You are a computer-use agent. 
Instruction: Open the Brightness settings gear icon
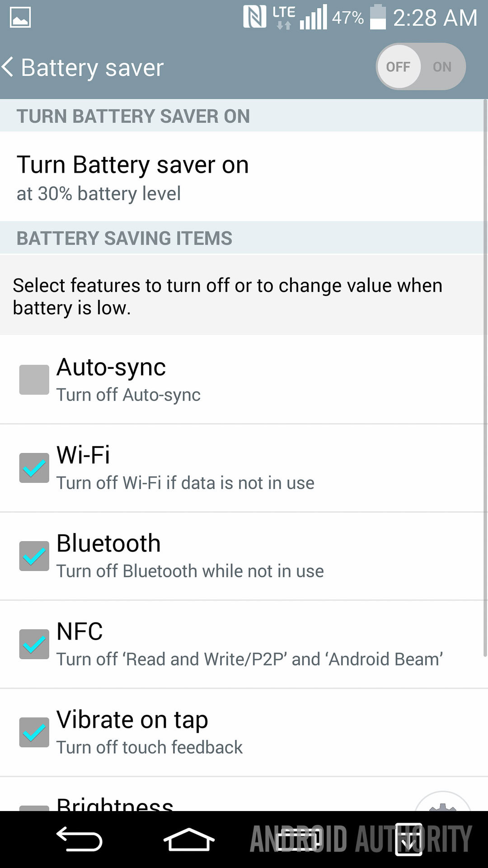[443, 805]
